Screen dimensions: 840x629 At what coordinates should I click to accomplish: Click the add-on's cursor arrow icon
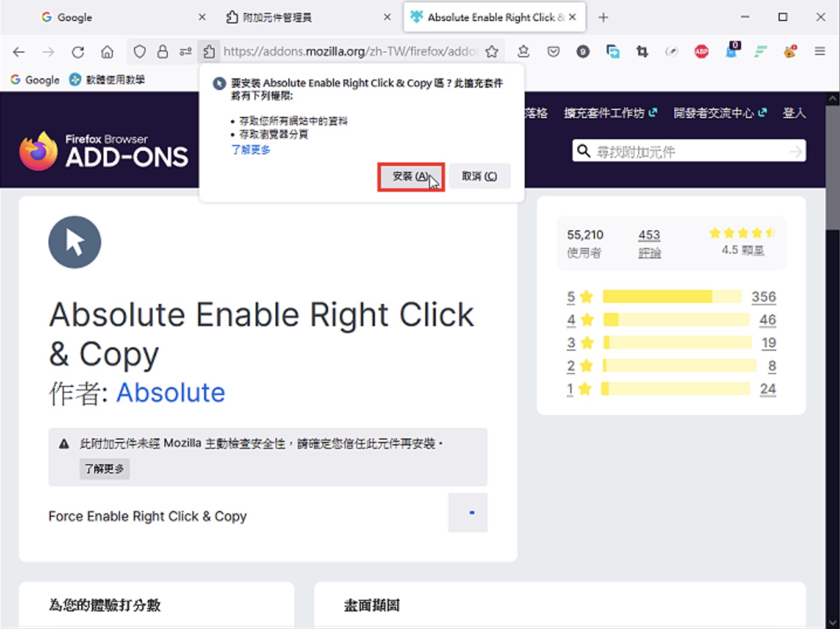tap(75, 242)
